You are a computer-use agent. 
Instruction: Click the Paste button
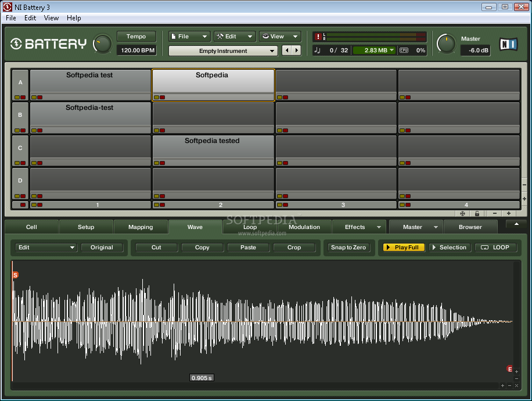click(x=248, y=248)
